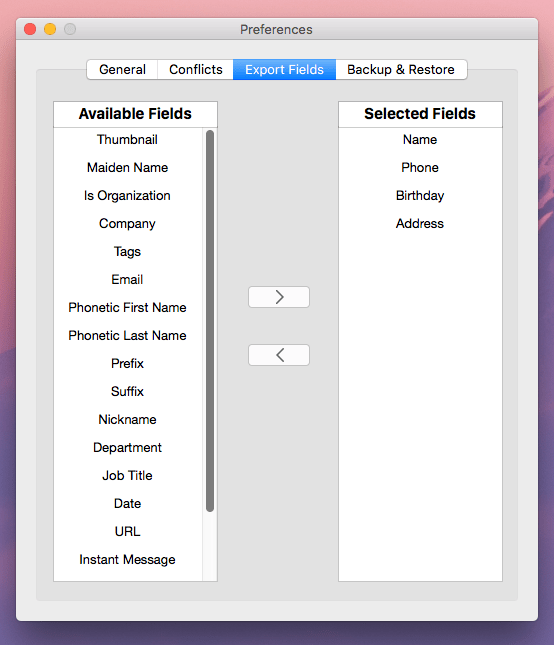
Task: Minimize Preferences with the yellow button
Action: point(50,29)
